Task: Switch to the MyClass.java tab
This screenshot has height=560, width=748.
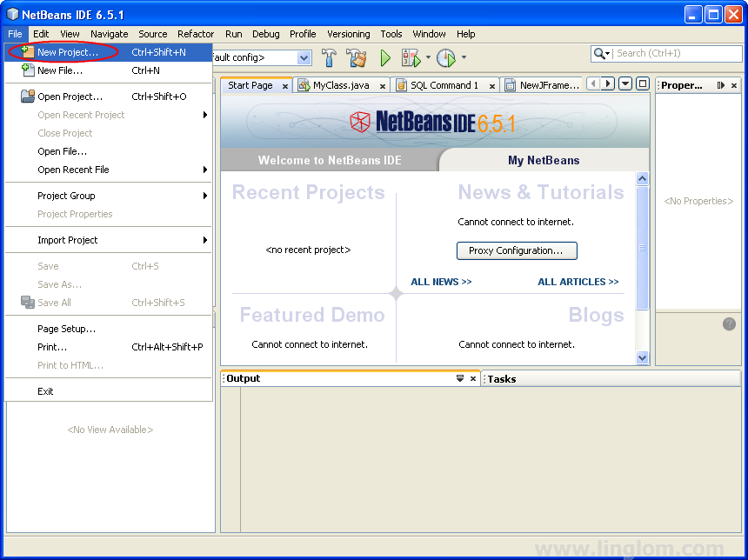Action: click(x=341, y=85)
